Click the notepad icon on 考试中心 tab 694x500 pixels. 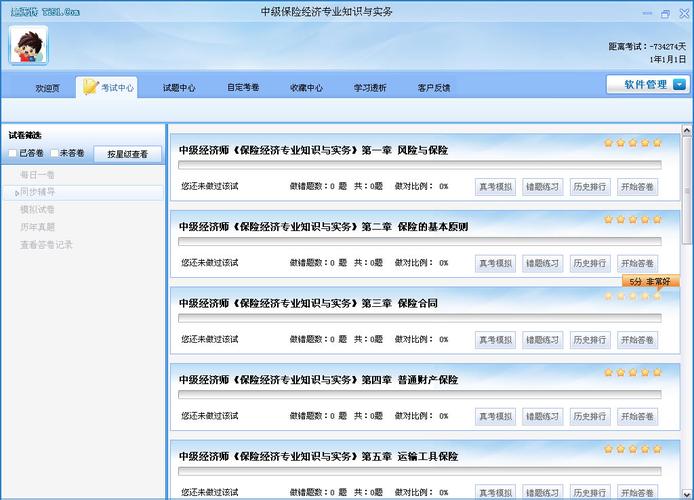pos(90,87)
